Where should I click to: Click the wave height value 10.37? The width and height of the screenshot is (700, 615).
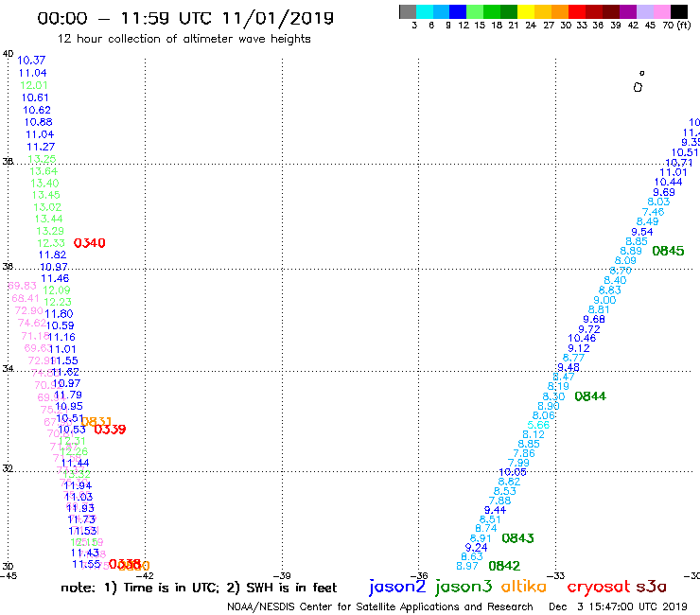31,61
